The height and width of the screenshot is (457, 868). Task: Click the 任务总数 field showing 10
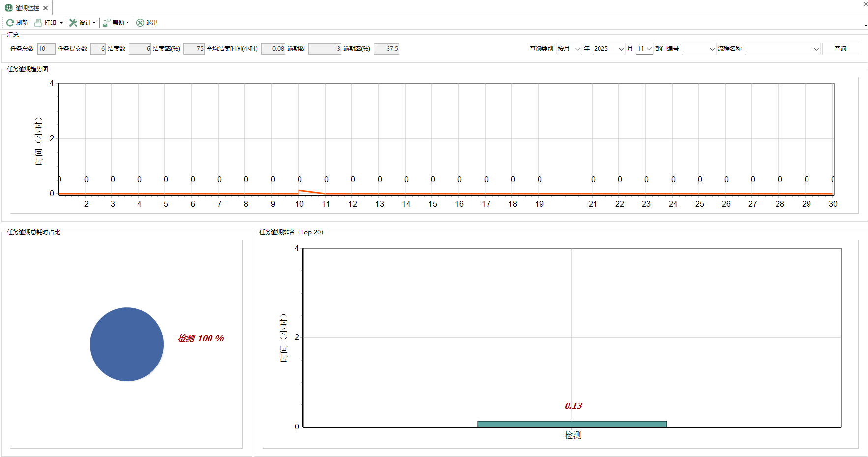pyautogui.click(x=46, y=49)
